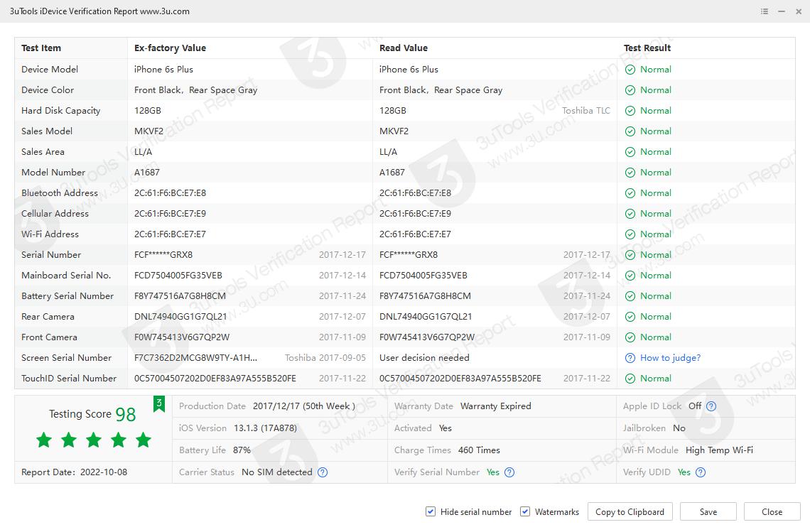Image resolution: width=810 pixels, height=532 pixels.
Task: Click the Sales Area Normal check icon
Action: pos(630,153)
